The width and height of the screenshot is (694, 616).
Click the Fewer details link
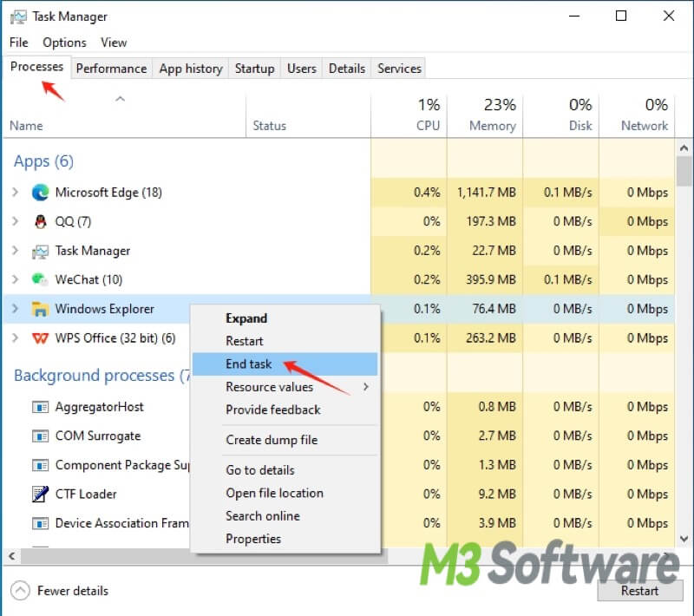[x=73, y=591]
